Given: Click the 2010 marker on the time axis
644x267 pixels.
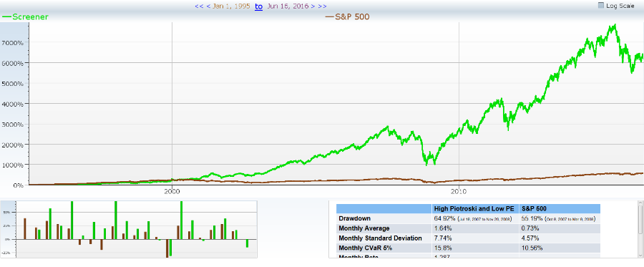Looking at the screenshot, I should click(x=459, y=191).
